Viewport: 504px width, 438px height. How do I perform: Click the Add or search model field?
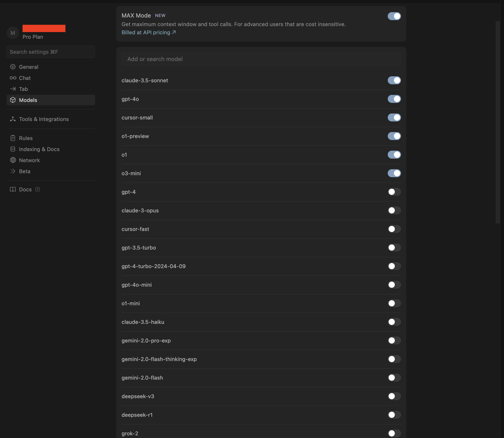tap(261, 59)
